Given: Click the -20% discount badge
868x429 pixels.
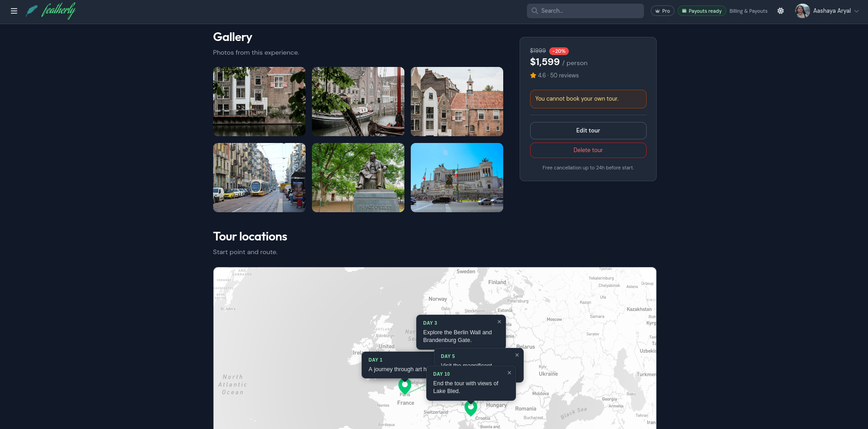Looking at the screenshot, I should point(559,51).
